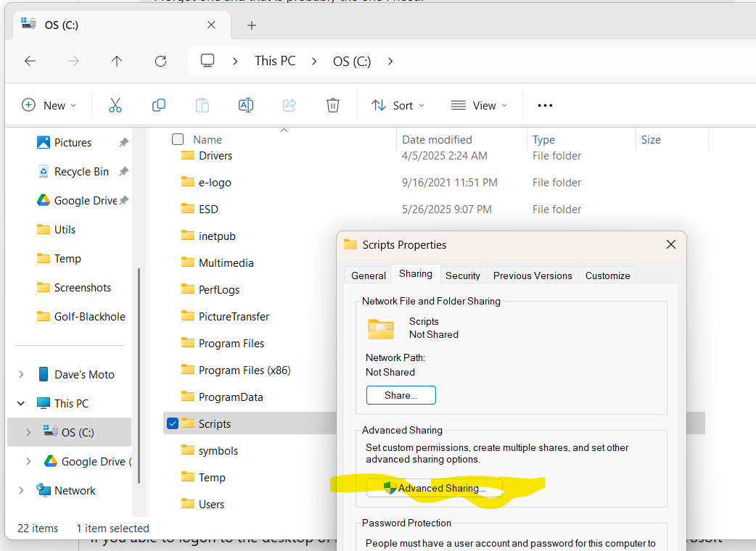Screen dimensions: 756x551
Task: Click the Share... button
Action: point(400,395)
